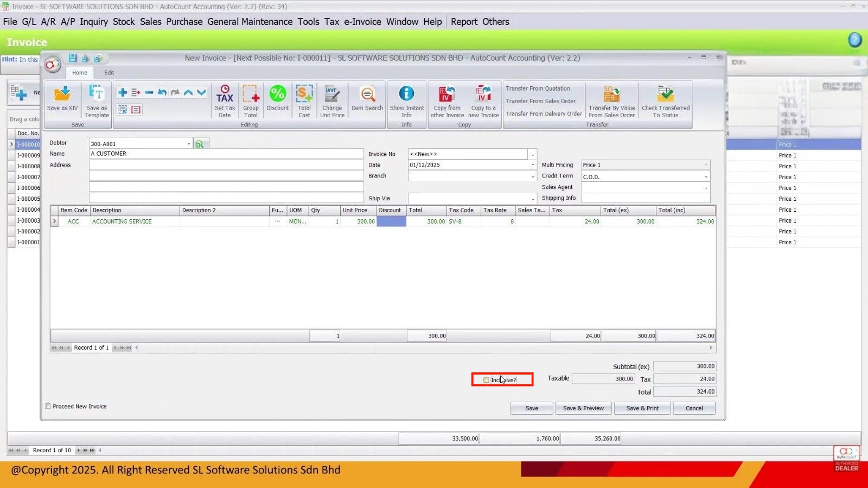The height and width of the screenshot is (488, 868).
Task: Click the red bracket list icon
Action: tap(136, 110)
